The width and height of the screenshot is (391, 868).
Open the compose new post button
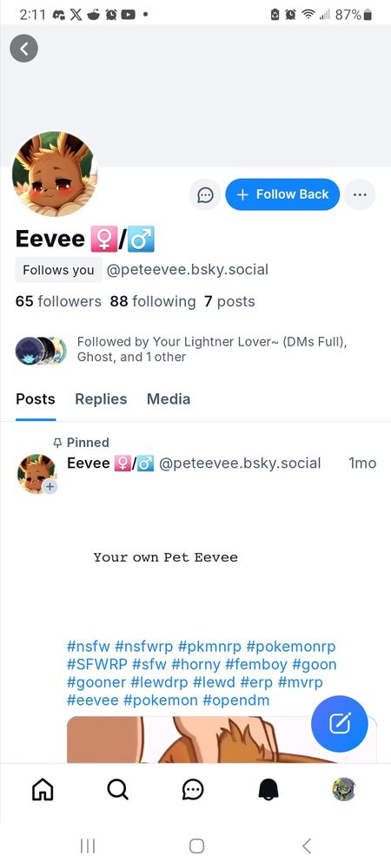(340, 724)
